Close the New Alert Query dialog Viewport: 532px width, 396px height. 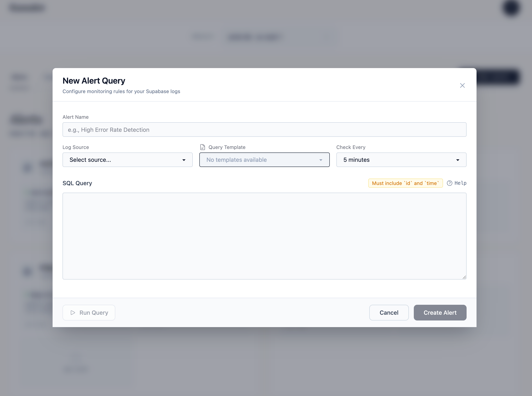click(462, 85)
